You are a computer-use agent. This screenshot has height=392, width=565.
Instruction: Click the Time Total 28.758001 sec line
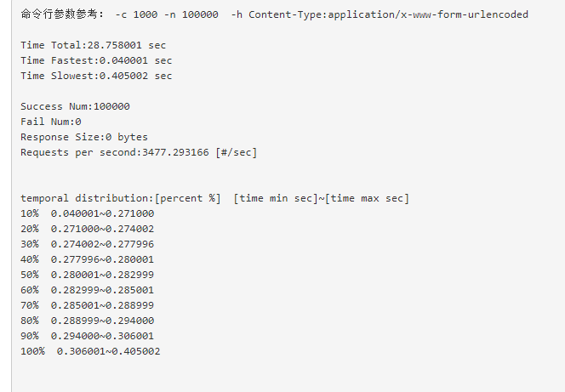coord(94,45)
